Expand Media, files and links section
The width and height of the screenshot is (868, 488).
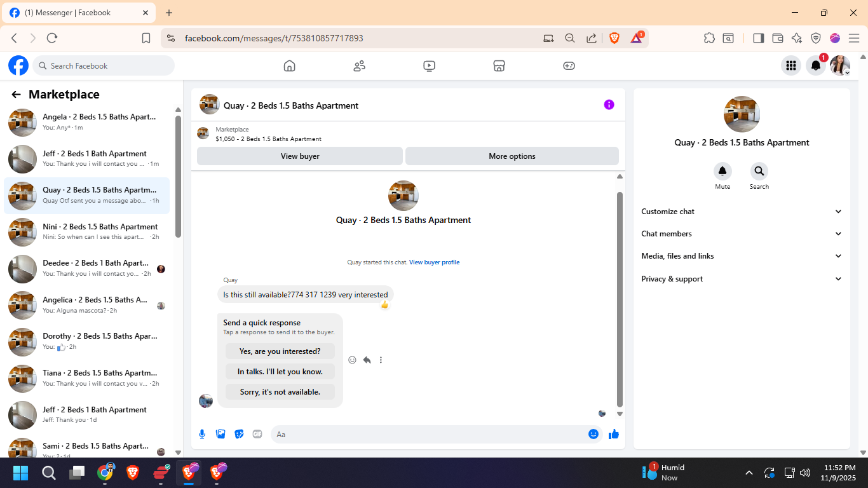(742, 256)
